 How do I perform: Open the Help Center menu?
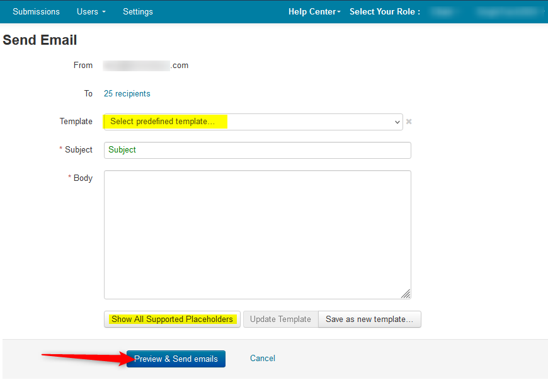click(312, 11)
